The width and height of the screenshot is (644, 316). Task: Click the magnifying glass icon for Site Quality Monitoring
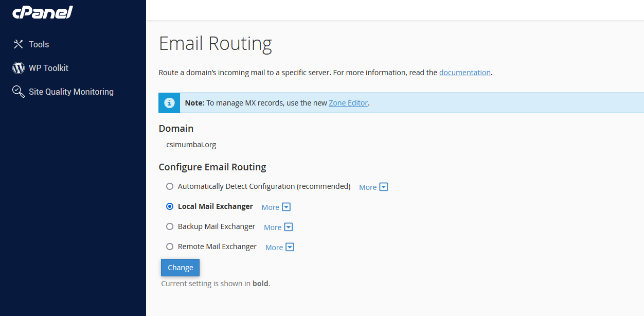click(x=19, y=91)
